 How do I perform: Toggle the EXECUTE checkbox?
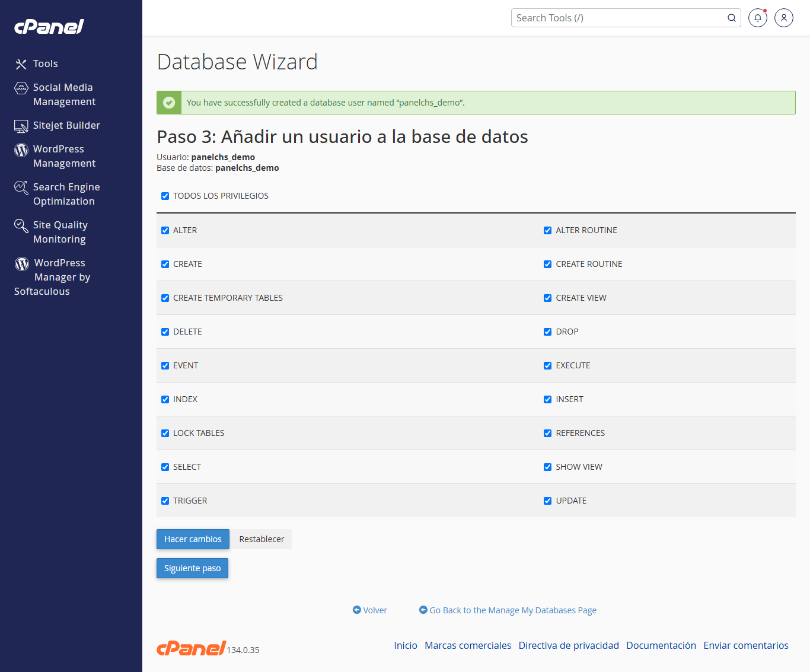[x=548, y=365]
